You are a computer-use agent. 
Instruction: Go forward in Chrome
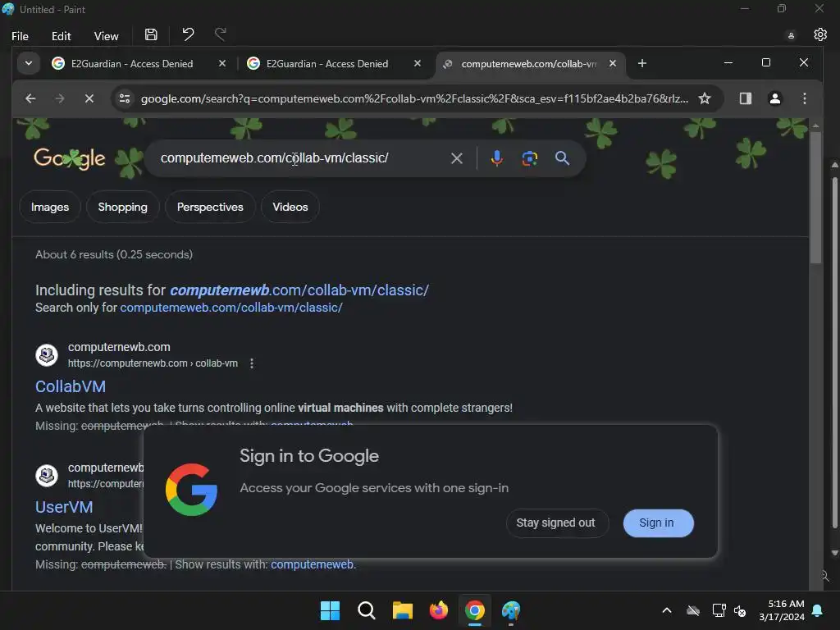click(59, 98)
